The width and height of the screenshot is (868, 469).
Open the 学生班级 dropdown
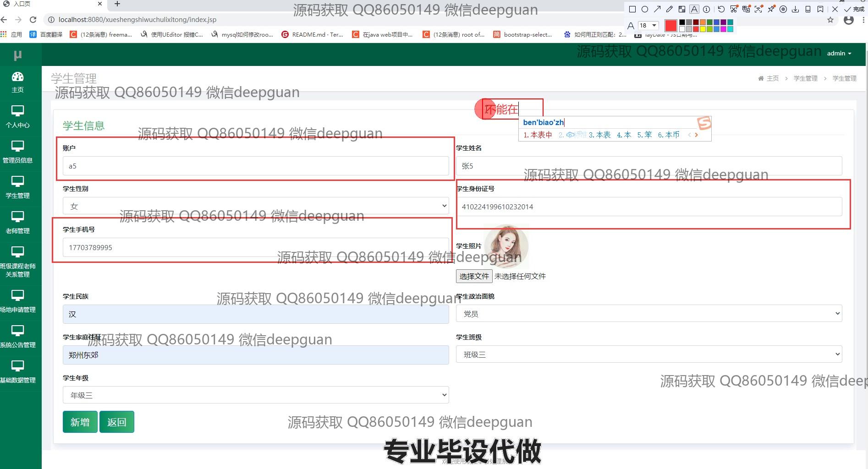[648, 354]
